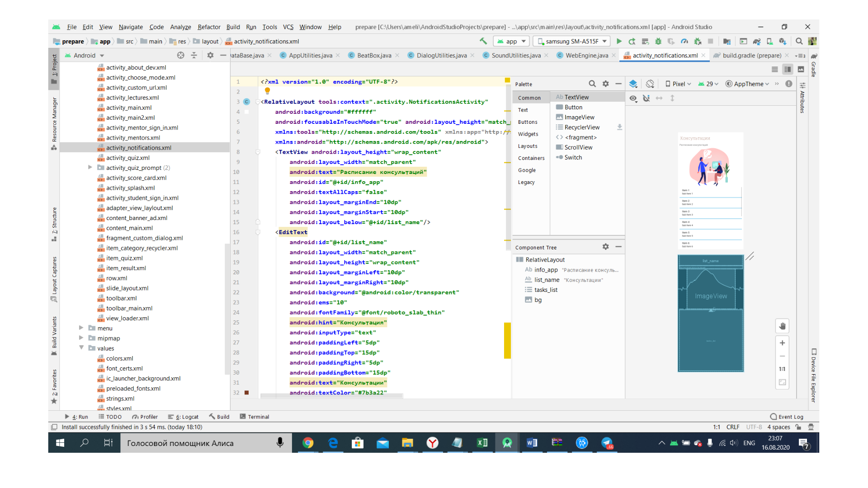
Task: Open the Profiler from the run toolbar
Action: (684, 41)
